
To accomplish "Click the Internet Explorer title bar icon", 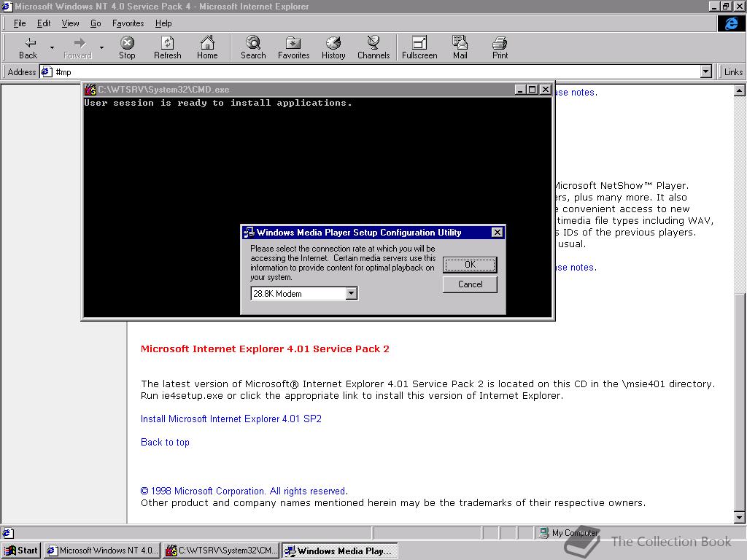I will (7, 6).
